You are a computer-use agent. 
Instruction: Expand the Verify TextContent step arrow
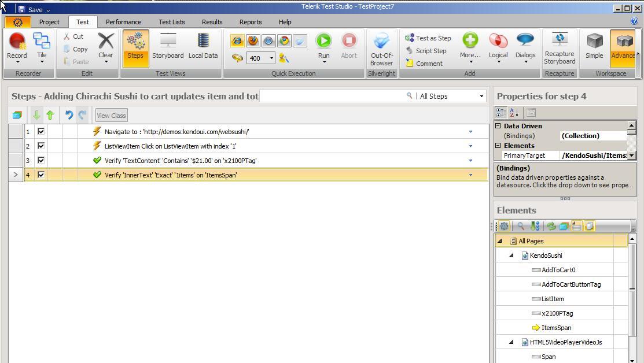click(x=470, y=160)
